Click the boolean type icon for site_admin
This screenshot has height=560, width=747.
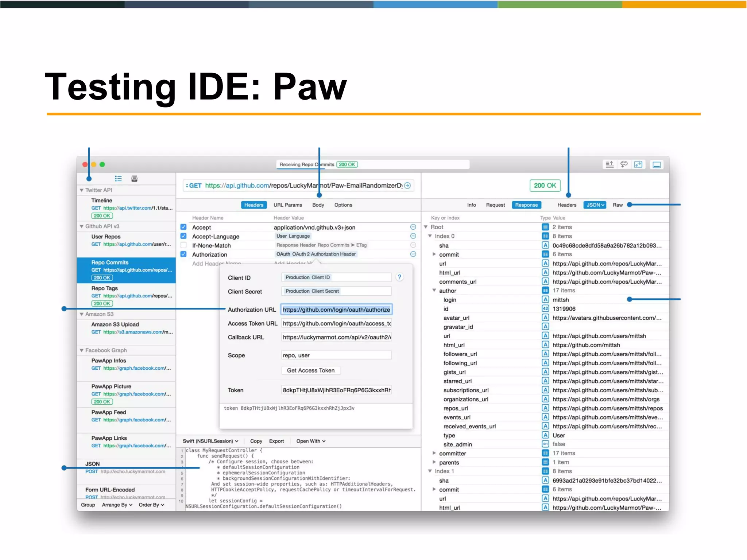click(545, 444)
